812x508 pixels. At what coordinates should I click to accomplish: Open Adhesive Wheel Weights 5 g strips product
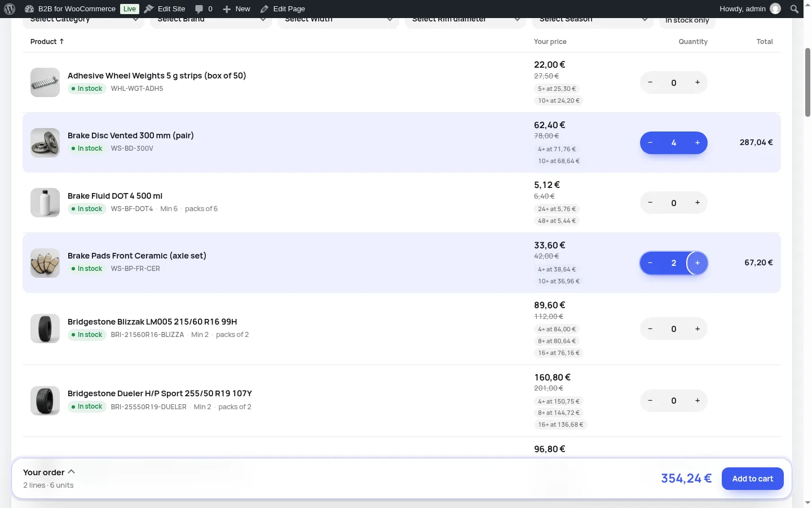point(157,76)
